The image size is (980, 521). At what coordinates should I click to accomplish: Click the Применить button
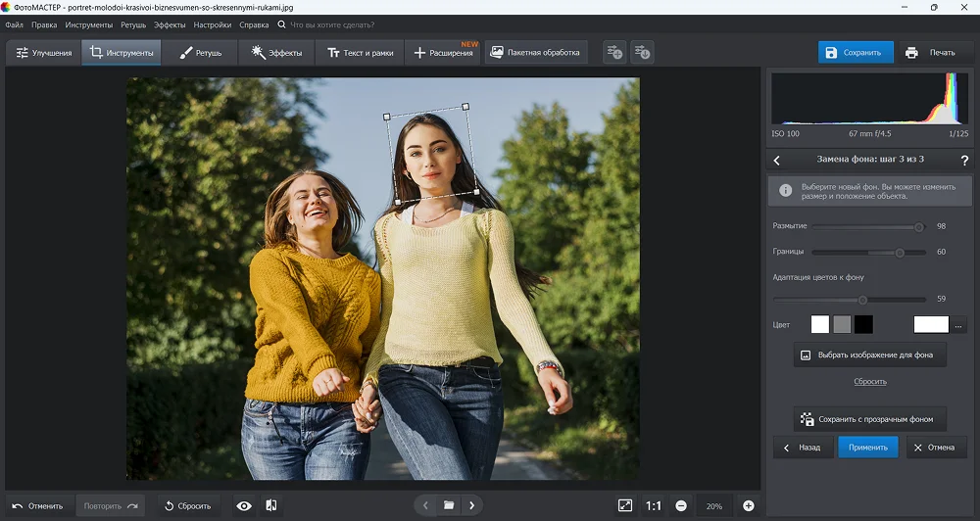click(x=867, y=448)
